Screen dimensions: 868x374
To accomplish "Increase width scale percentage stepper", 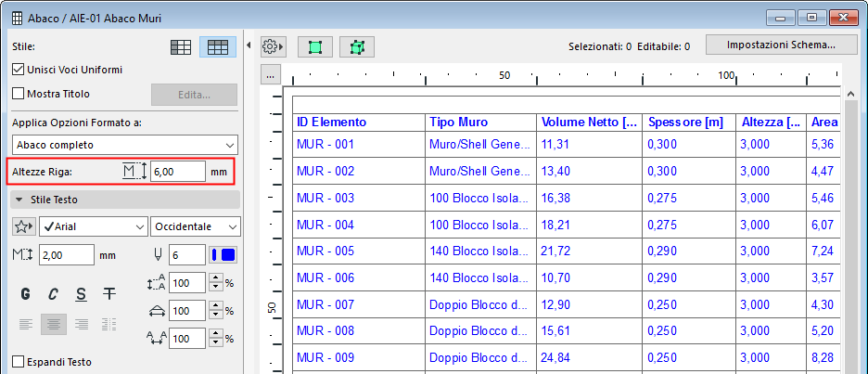I will [216, 307].
